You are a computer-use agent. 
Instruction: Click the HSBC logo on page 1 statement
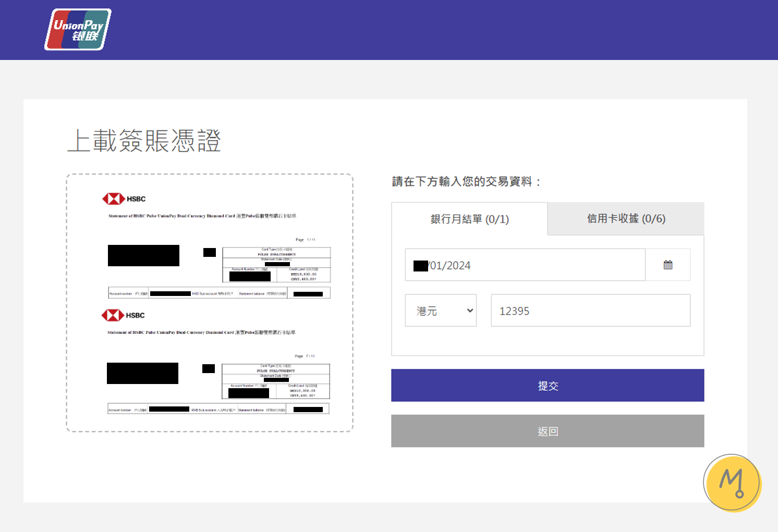pos(124,199)
